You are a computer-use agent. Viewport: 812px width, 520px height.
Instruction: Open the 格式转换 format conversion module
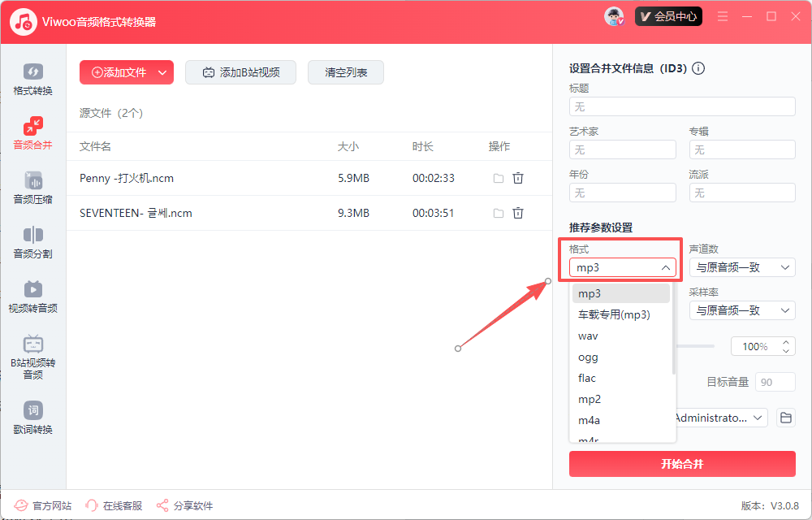pos(32,79)
